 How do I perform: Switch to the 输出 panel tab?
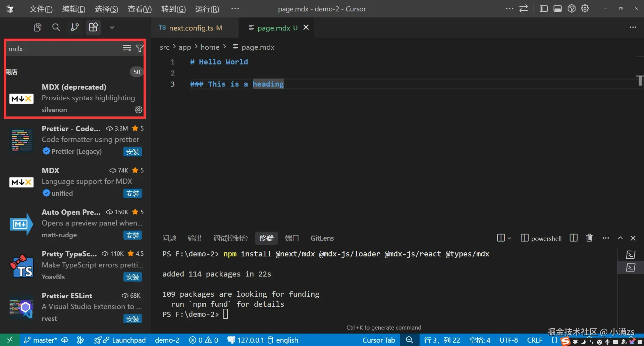coord(195,238)
